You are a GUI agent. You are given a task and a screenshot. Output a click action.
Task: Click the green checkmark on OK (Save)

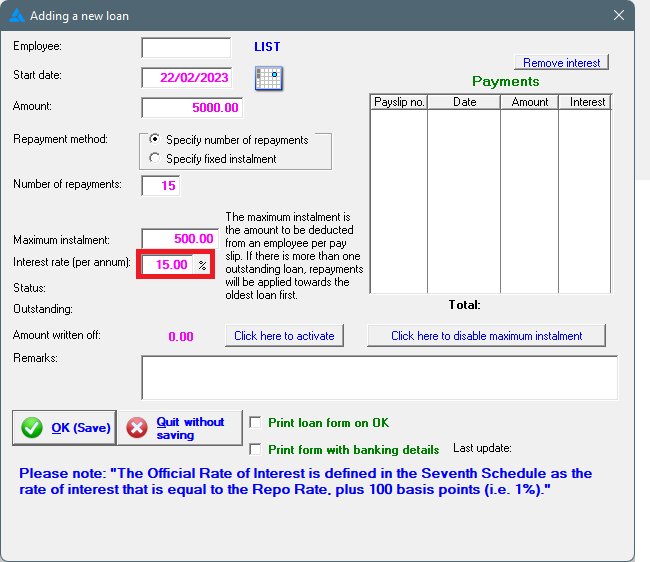[x=32, y=428]
